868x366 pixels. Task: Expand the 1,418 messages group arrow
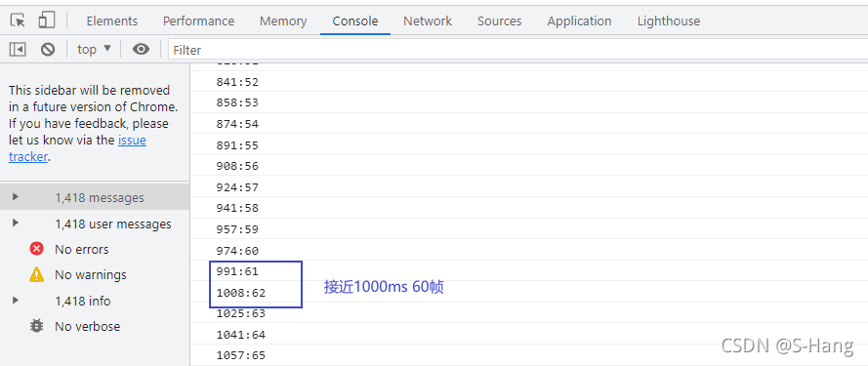[x=16, y=197]
